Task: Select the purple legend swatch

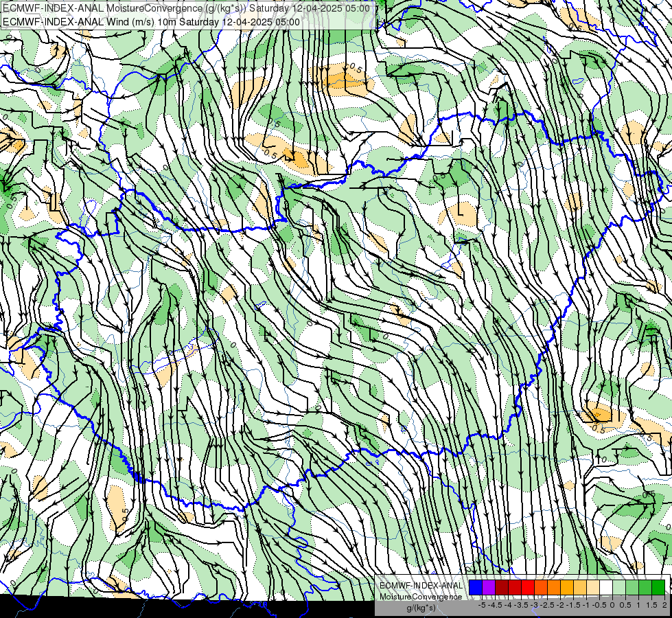Action: 489,587
